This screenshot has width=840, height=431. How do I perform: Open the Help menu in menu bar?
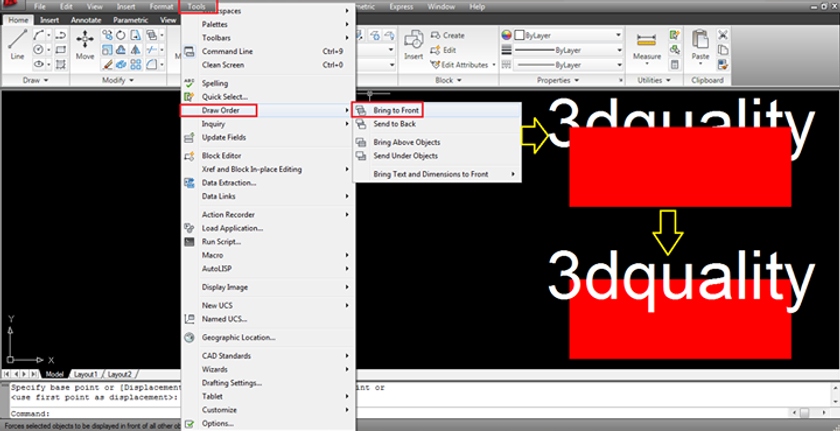pyautogui.click(x=477, y=7)
